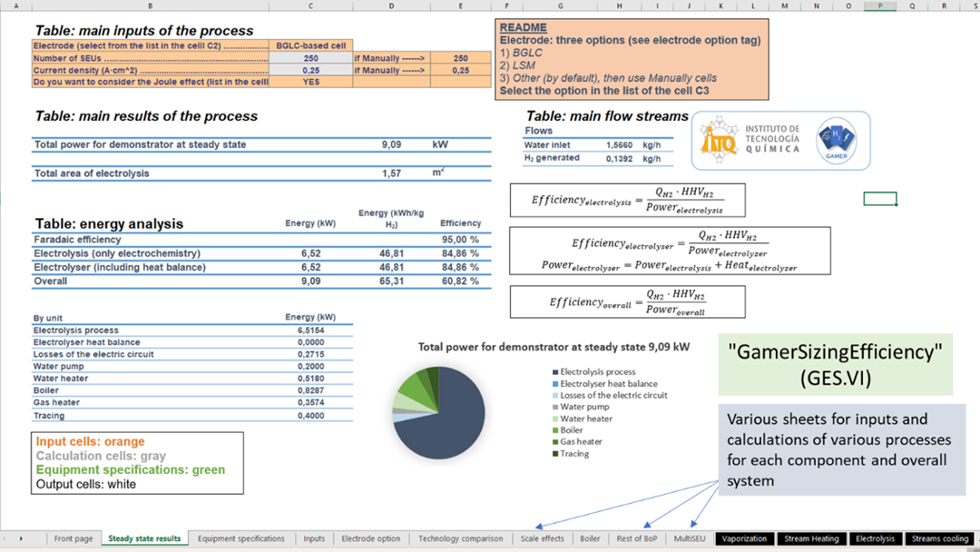
Task: Go to the Electrode option sheet tab
Action: [370, 538]
